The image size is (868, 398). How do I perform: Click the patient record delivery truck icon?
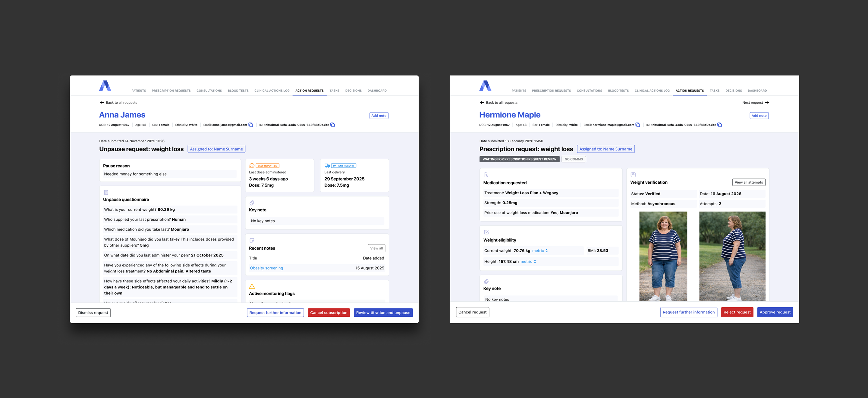[x=327, y=166]
